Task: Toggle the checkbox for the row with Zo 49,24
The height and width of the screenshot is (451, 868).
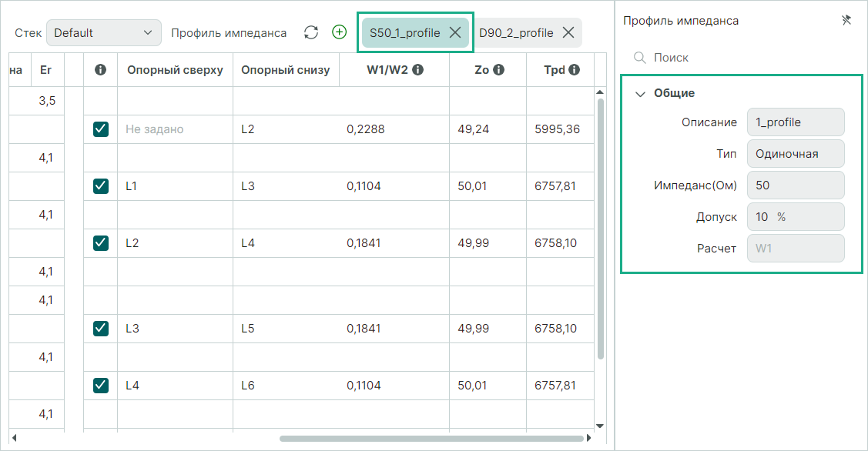Action: tap(101, 129)
